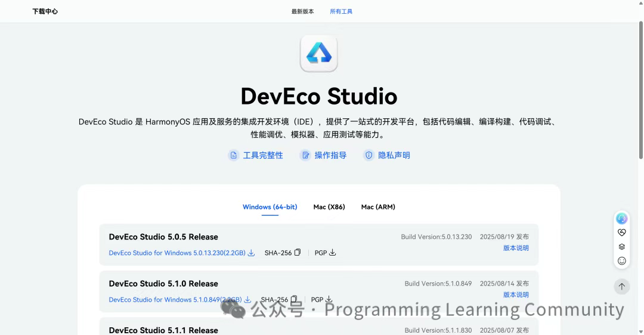Click the layers icon in floating sidebar
The width and height of the screenshot is (644, 335).
[x=622, y=247]
